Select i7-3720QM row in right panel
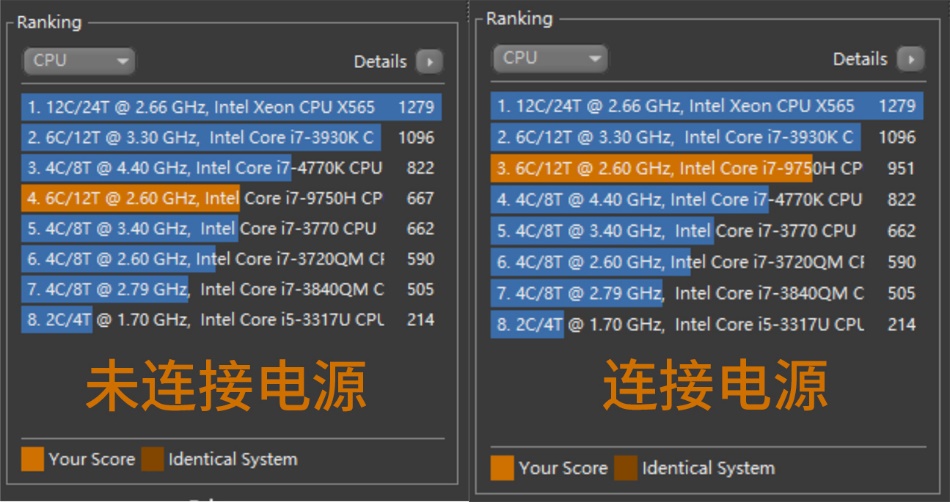 click(707, 262)
